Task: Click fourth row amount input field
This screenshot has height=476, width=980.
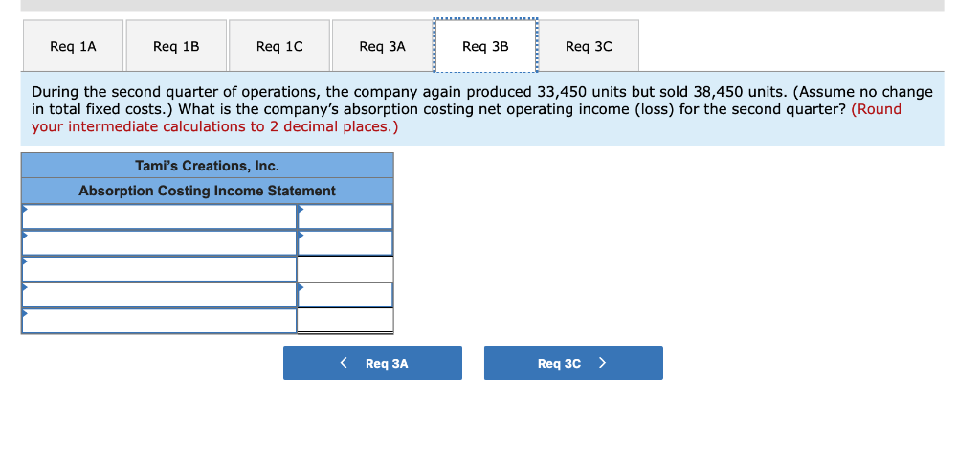Action: click(345, 295)
